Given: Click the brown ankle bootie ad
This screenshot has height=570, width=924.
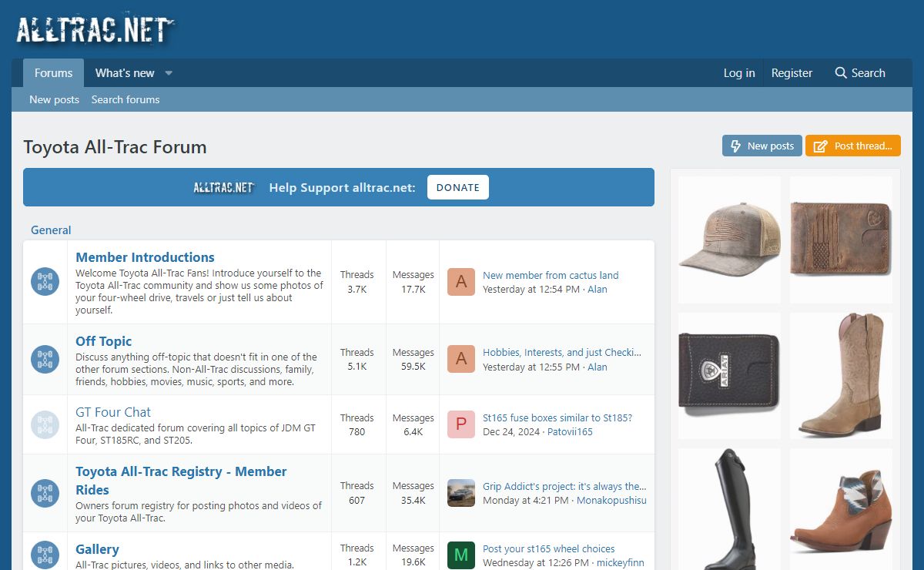Looking at the screenshot, I should tap(841, 509).
